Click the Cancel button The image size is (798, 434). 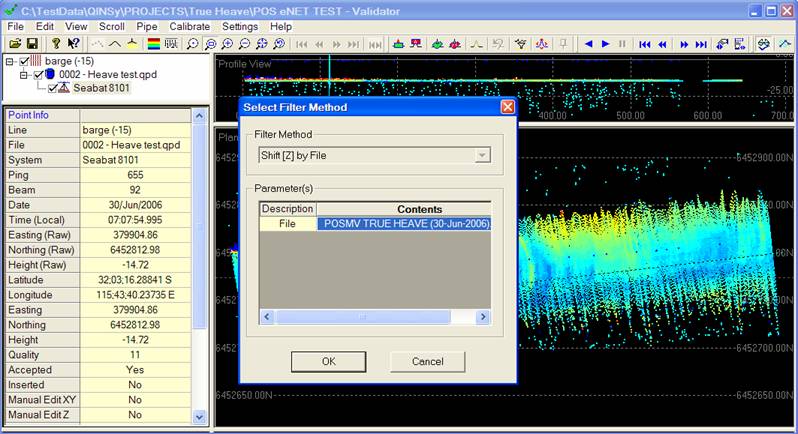coord(427,360)
